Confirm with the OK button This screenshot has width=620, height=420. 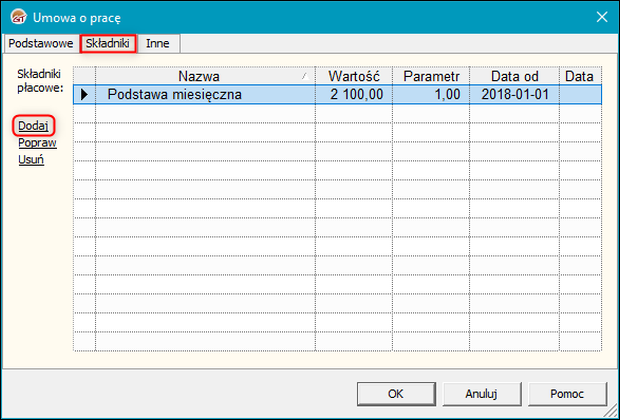(x=396, y=394)
